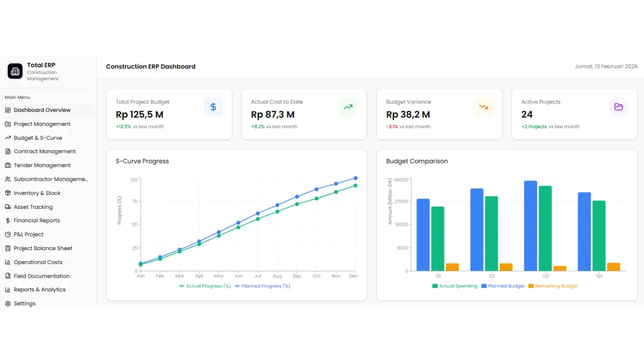644x362 pixels.
Task: Click the dollar icon on Total Project Budget
Action: point(213,107)
